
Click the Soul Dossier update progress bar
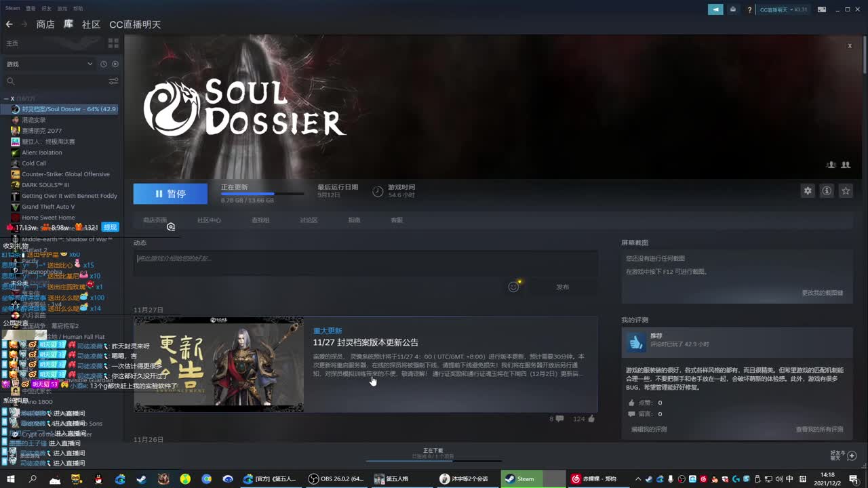(262, 195)
